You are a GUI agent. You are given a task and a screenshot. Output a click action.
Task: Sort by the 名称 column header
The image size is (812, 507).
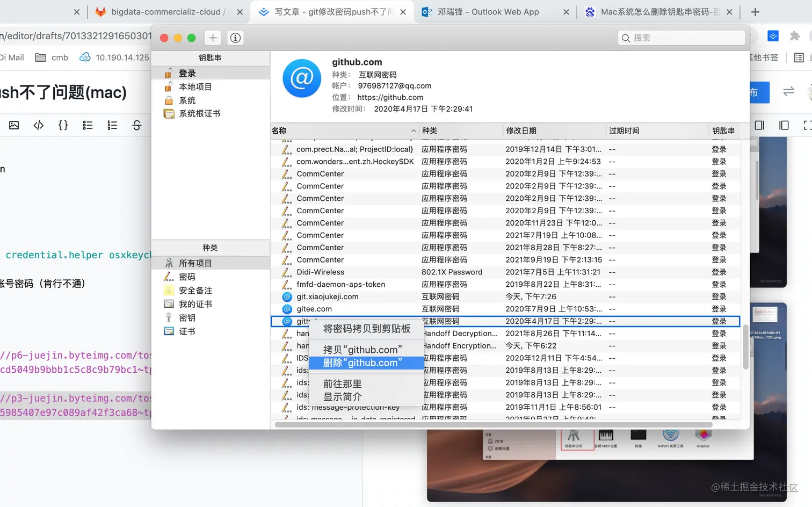[344, 131]
